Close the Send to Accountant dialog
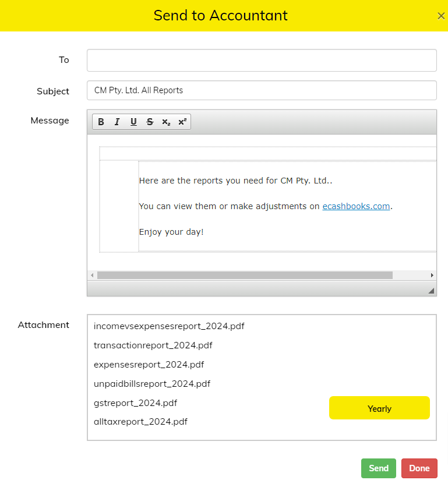The width and height of the screenshot is (448, 480). [x=441, y=16]
